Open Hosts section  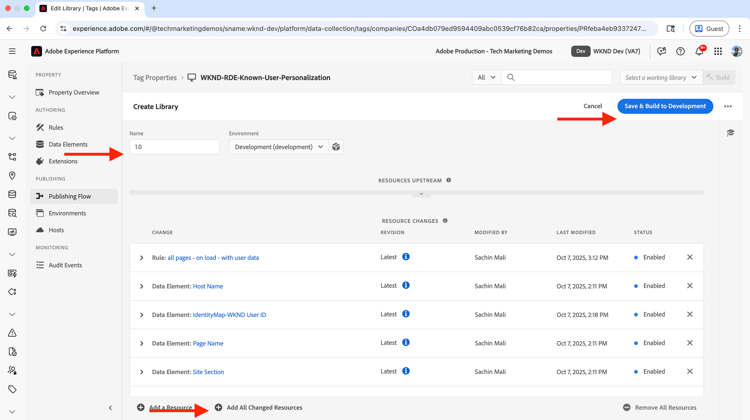tap(56, 230)
